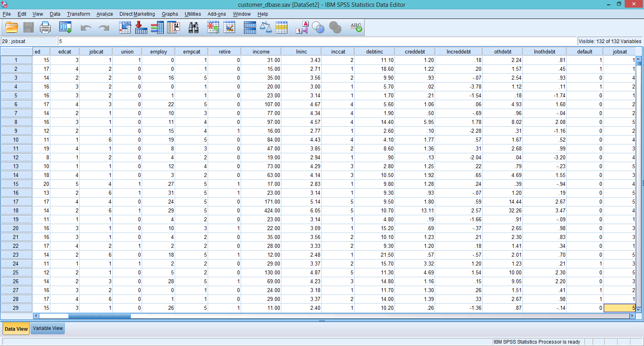Viewport: 644px width, 346px height.
Task: Select the Data View tab
Action: click(x=16, y=329)
